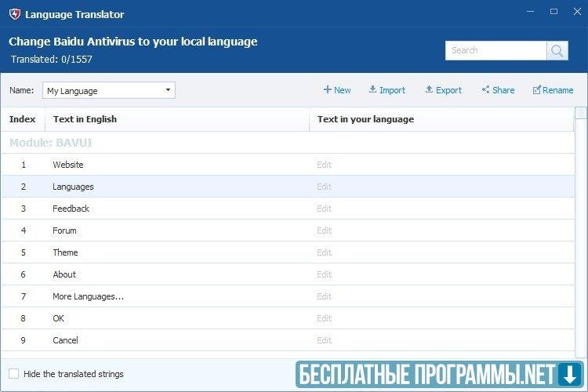This screenshot has height=392, width=588.
Task: Edit translation for Cancel row
Action: (324, 340)
